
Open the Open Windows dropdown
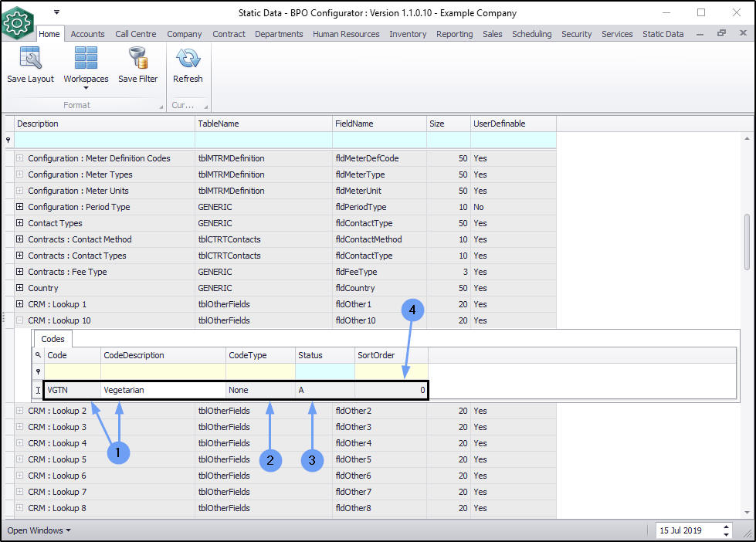tap(39, 530)
